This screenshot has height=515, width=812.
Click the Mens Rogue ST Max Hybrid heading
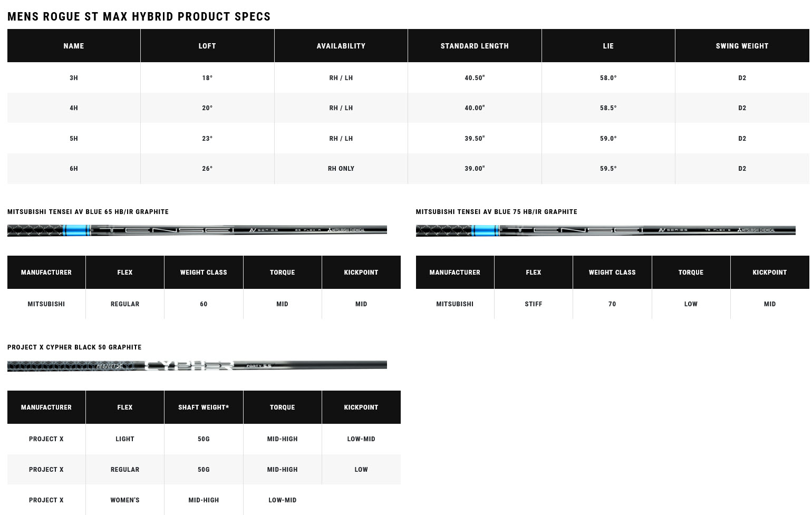tap(139, 16)
